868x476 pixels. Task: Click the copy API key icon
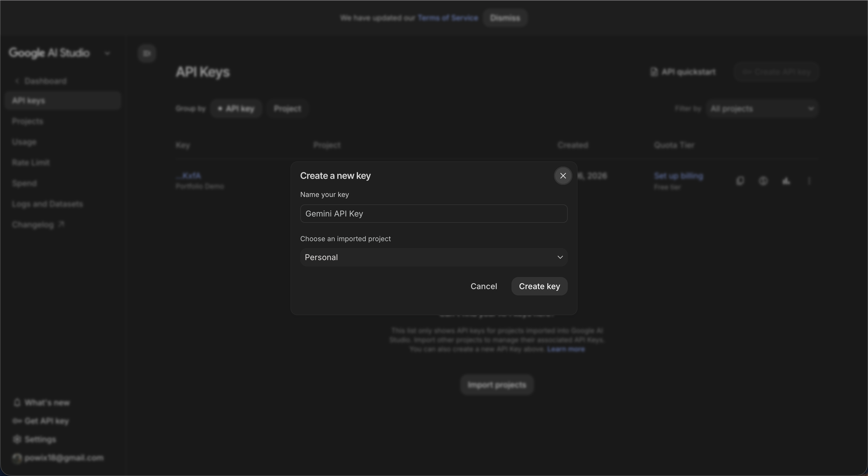(x=740, y=181)
